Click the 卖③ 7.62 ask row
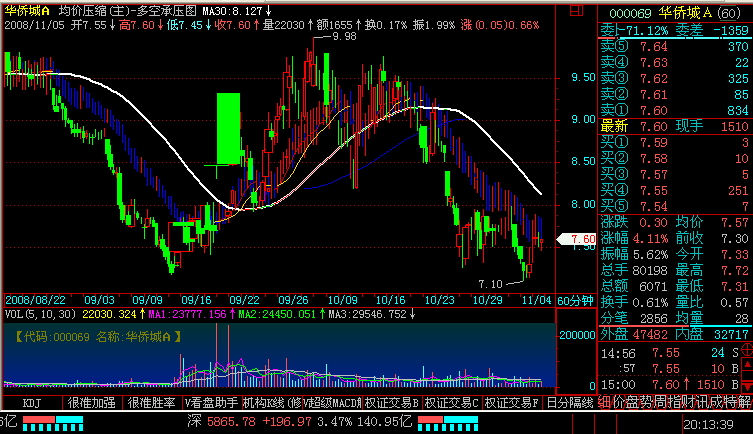 [x=674, y=78]
